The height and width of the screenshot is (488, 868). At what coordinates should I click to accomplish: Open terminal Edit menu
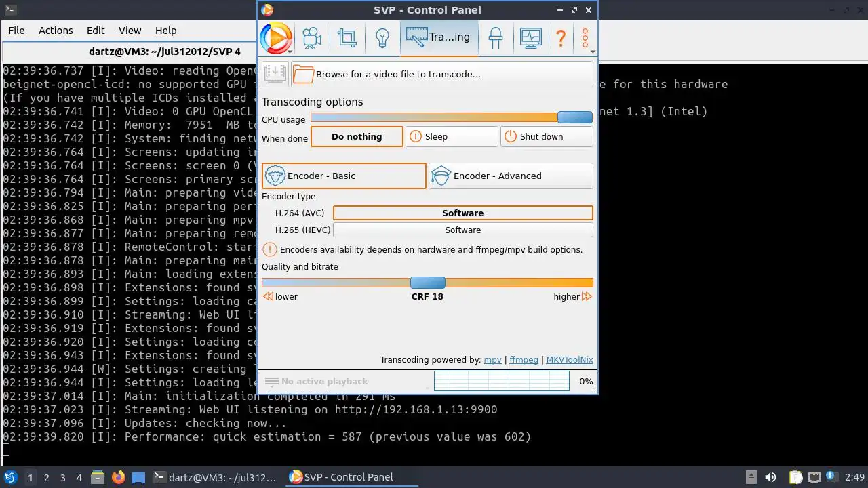click(x=96, y=30)
